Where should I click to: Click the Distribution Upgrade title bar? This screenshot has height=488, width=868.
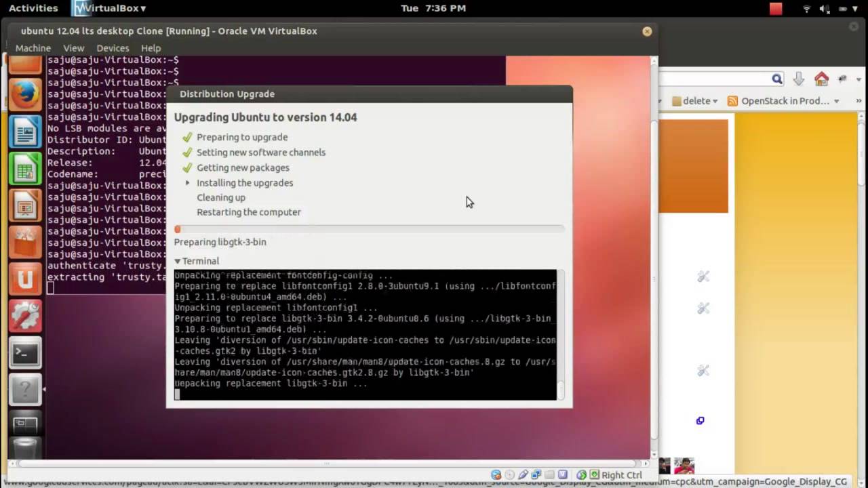point(369,94)
